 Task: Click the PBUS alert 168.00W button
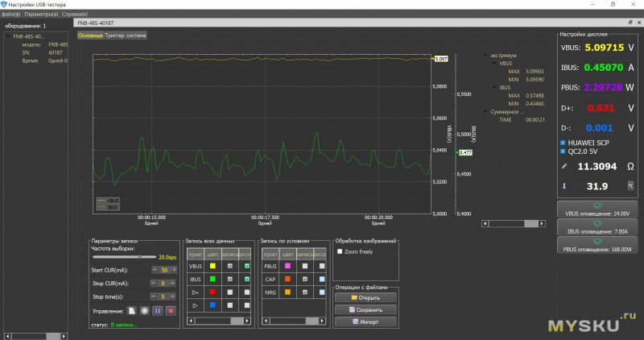tap(597, 245)
